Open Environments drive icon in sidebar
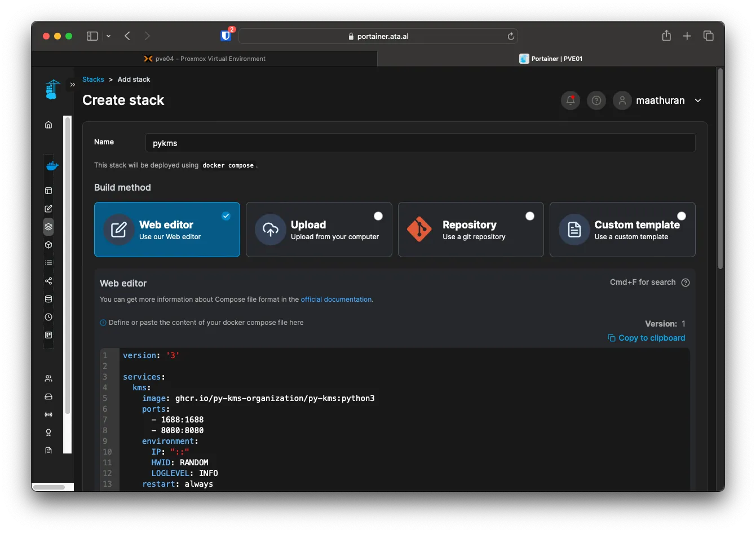This screenshot has height=533, width=756. [48, 397]
